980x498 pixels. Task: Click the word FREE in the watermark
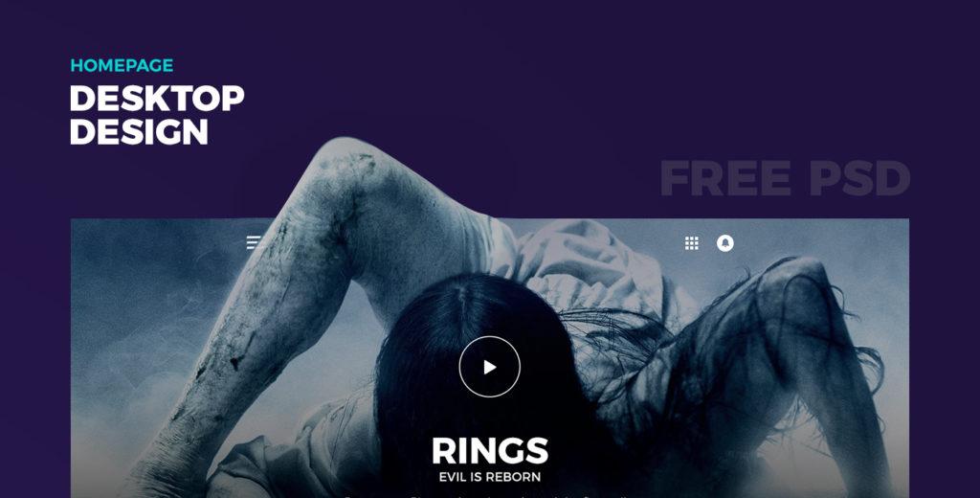(726, 178)
